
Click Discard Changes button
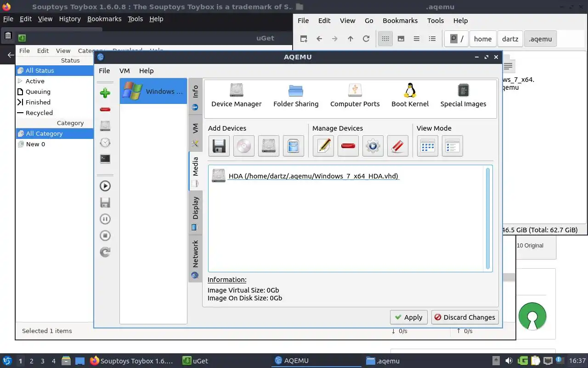465,317
